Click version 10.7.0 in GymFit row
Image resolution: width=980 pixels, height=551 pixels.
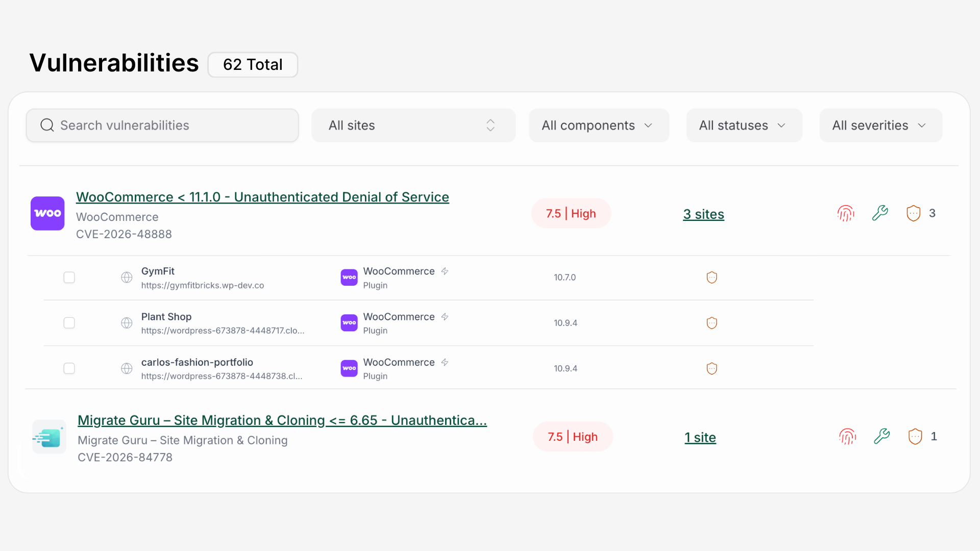(x=565, y=278)
